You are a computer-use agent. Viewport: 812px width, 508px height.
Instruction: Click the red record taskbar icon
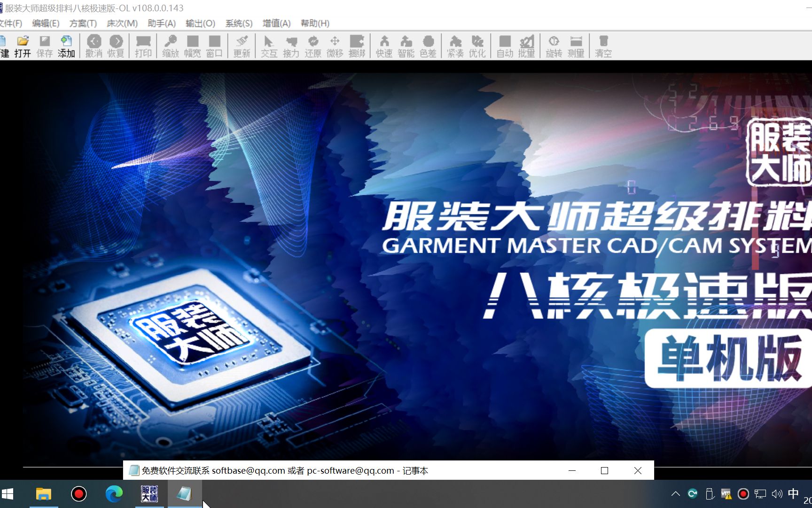pos(78,494)
